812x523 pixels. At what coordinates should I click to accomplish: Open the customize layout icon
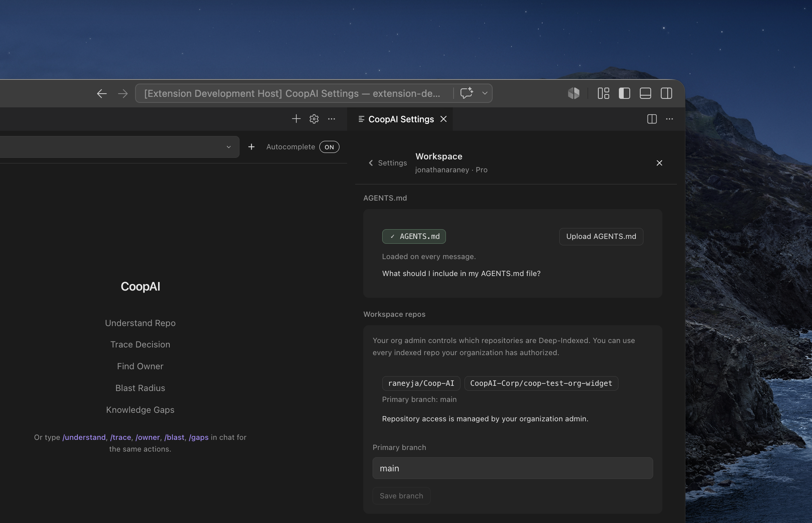click(x=603, y=93)
